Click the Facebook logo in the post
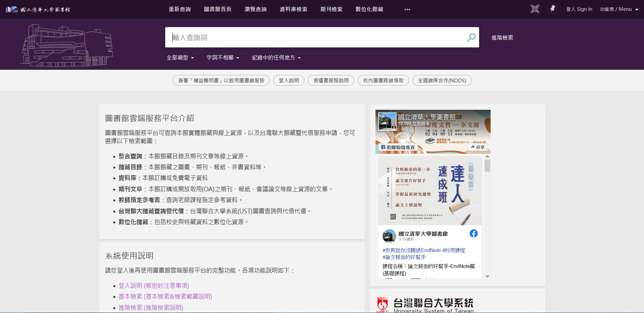The height and width of the screenshot is (313, 644). click(x=473, y=233)
